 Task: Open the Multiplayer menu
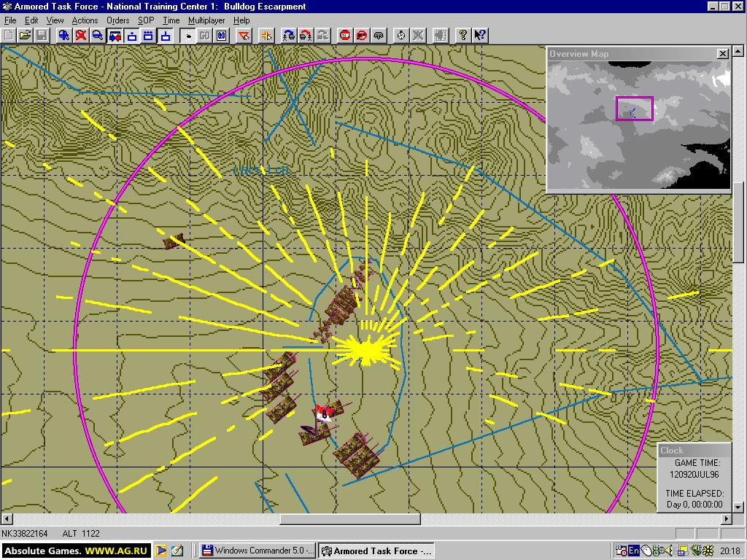(206, 20)
